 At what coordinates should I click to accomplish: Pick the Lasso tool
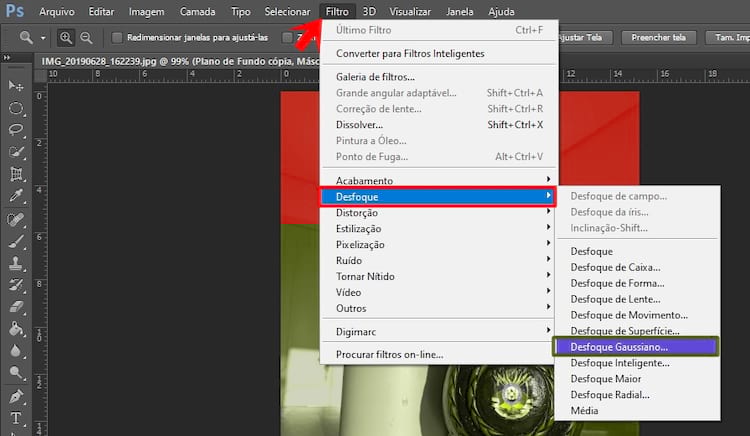point(16,130)
